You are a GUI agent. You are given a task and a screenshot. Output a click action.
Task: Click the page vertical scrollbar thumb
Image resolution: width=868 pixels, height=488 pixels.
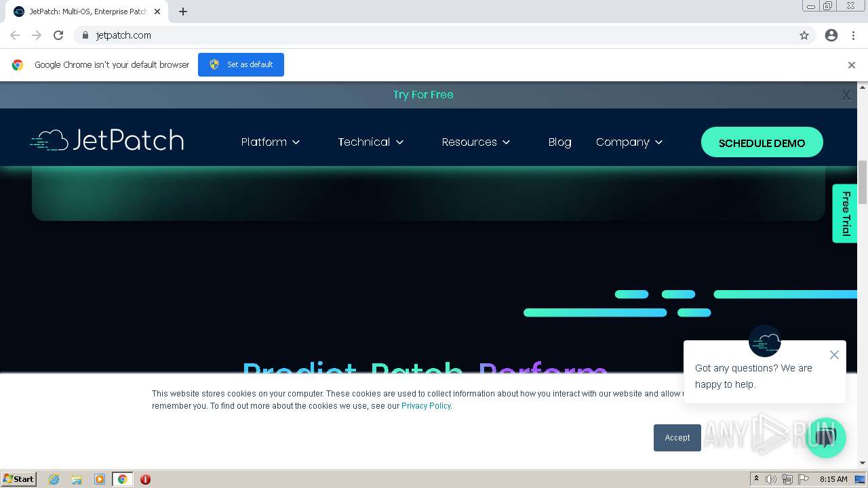coord(863,182)
